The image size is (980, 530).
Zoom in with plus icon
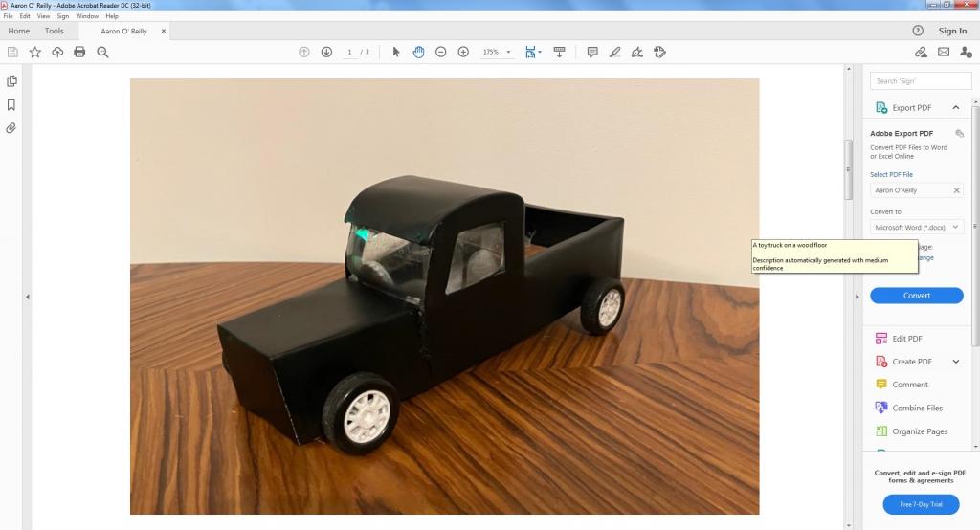463,53
